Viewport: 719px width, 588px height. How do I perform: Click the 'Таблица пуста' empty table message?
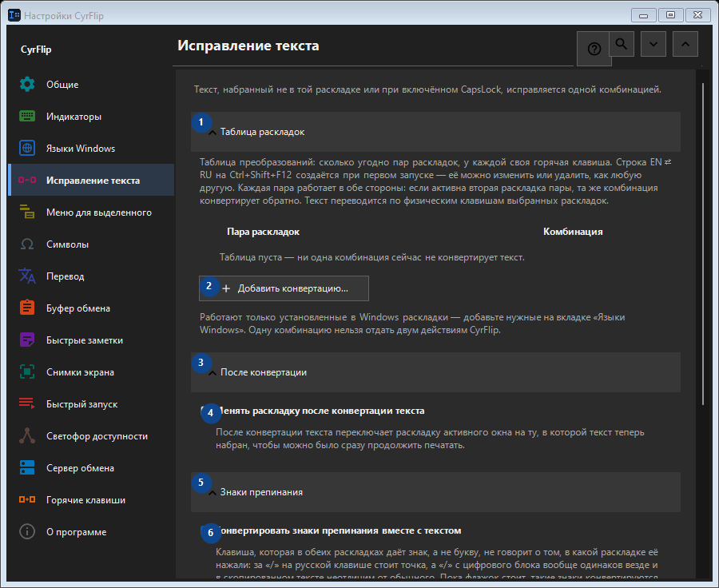[x=371, y=257]
